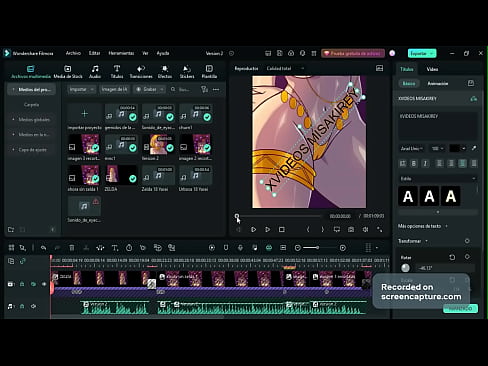Add text with the timeline T tool
The height and width of the screenshot is (366, 488).
(115, 248)
